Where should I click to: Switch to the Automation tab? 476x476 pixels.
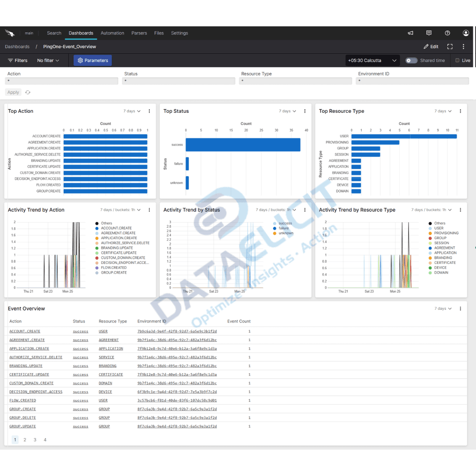click(x=112, y=33)
